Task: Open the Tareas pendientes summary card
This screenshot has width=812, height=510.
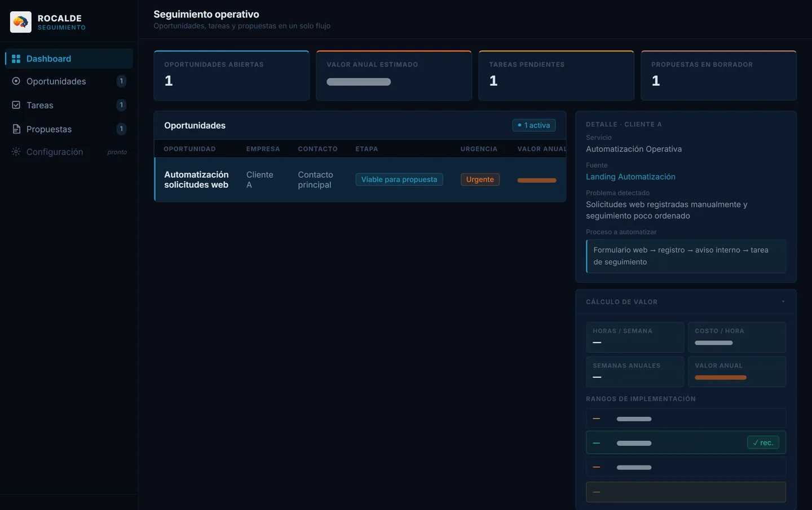Action: 557,76
